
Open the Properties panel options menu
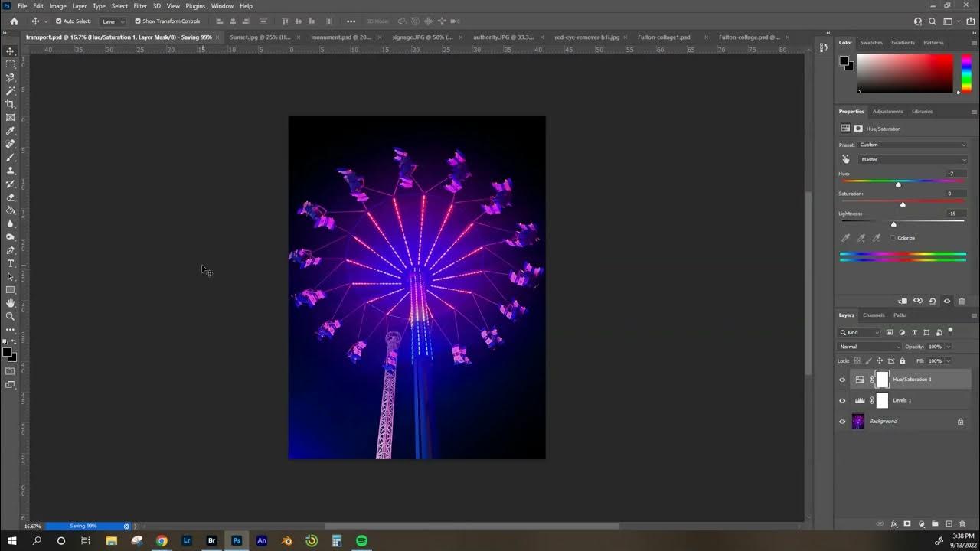pyautogui.click(x=974, y=112)
